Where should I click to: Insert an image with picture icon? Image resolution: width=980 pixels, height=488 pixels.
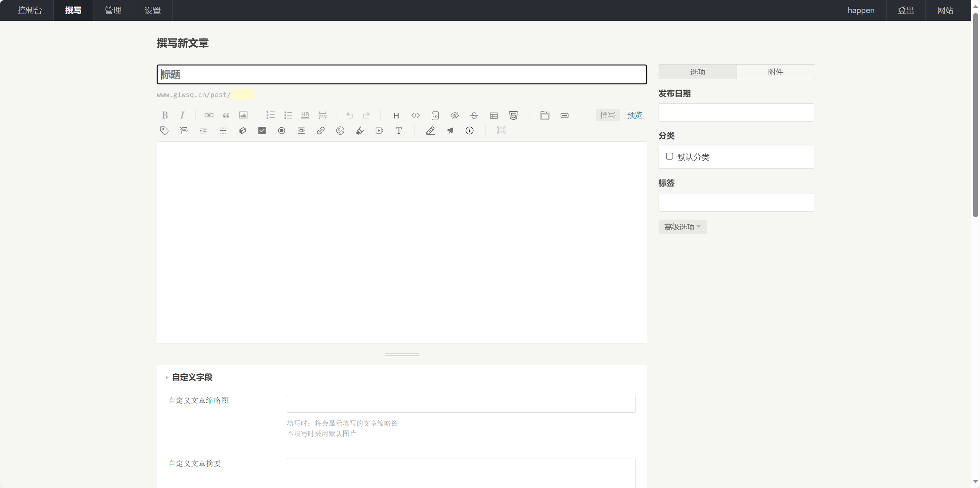pos(243,115)
